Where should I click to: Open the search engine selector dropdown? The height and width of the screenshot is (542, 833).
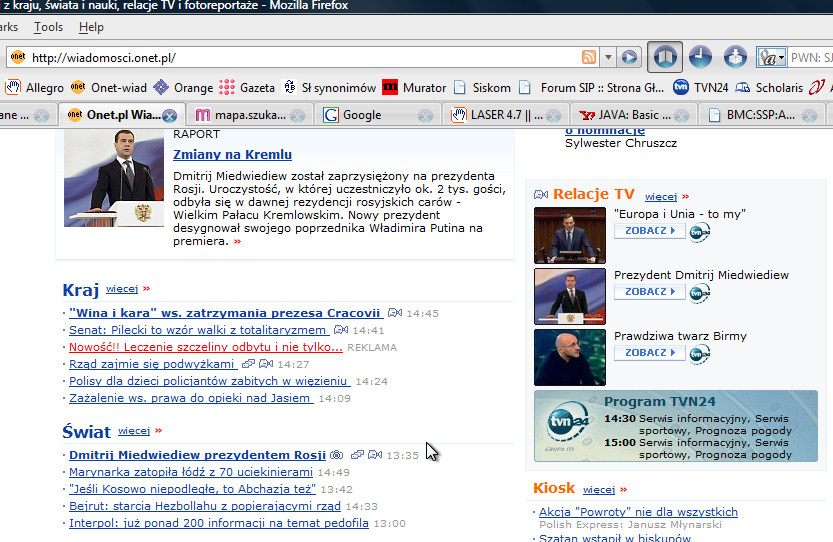[x=771, y=57]
